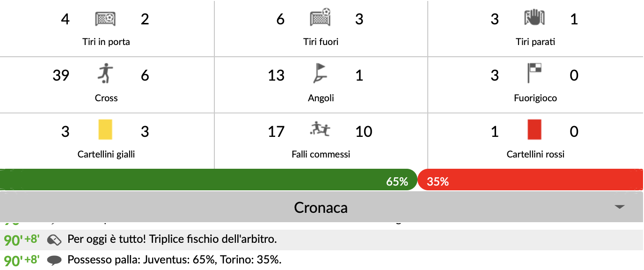Viewport: 644px width, 270px height.
Task: Click the speech bubble icon near possession comment
Action: (55, 260)
